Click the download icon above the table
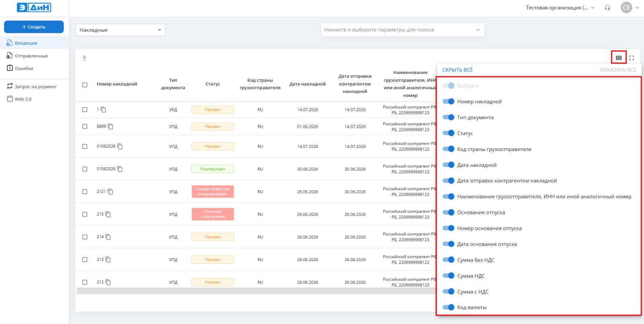This screenshot has width=644, height=324. click(x=85, y=58)
